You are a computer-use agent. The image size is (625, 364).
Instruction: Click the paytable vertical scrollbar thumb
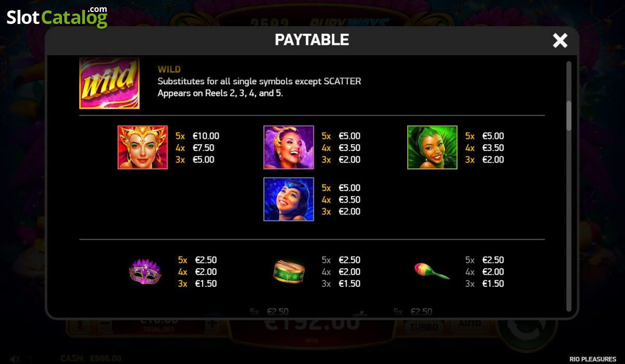click(x=569, y=116)
